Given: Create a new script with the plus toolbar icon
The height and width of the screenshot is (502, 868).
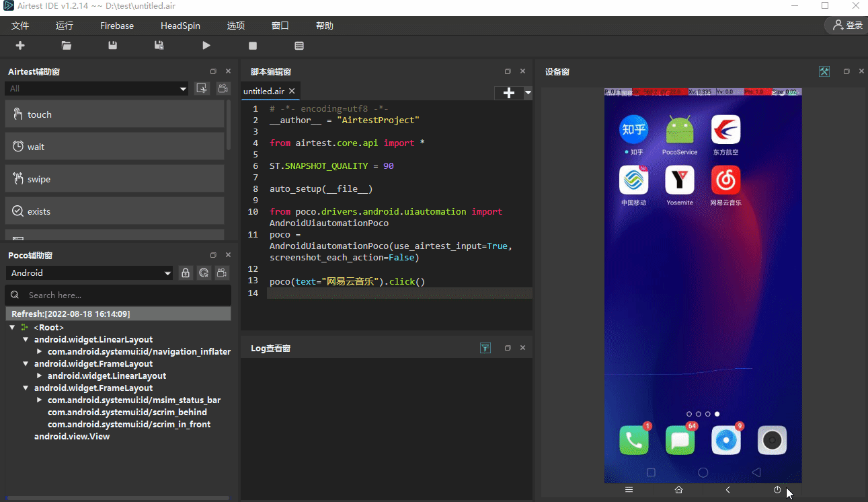Looking at the screenshot, I should point(20,46).
